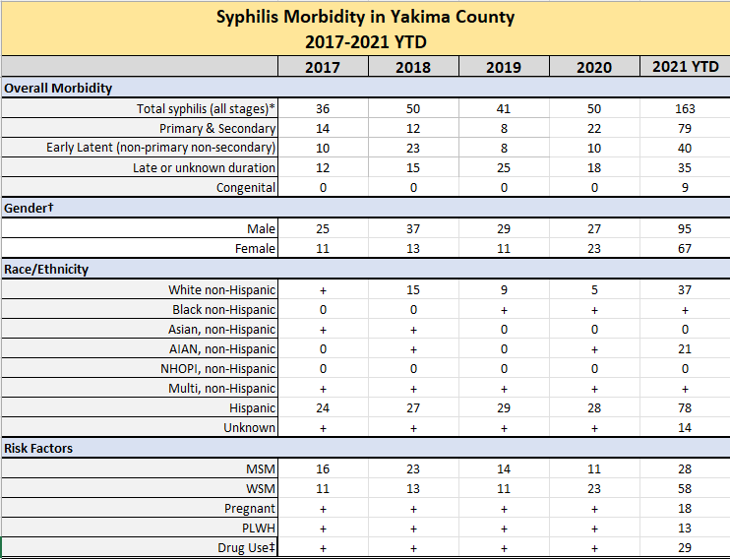Click the Overall Morbidity section header
The width and height of the screenshot is (730, 560).
pos(58,88)
